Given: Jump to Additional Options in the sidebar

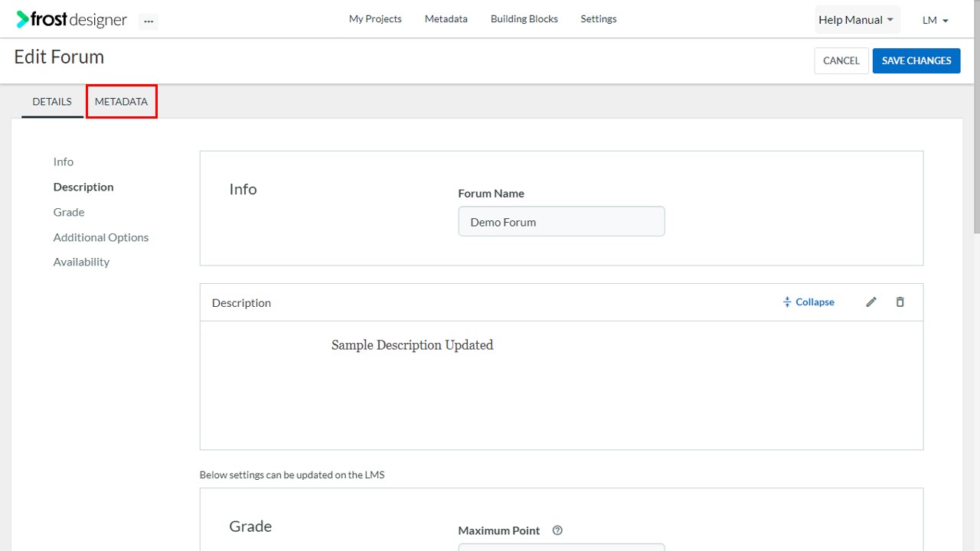Looking at the screenshot, I should (x=101, y=237).
